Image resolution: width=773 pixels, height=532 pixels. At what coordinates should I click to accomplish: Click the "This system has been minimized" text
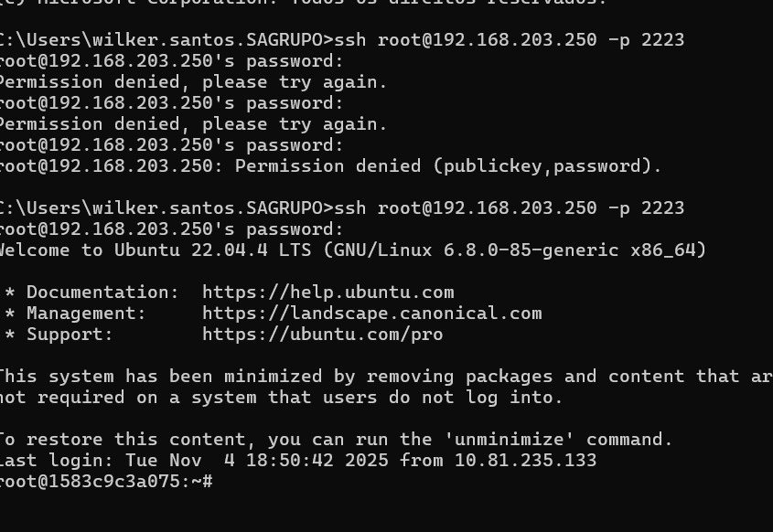coord(157,377)
